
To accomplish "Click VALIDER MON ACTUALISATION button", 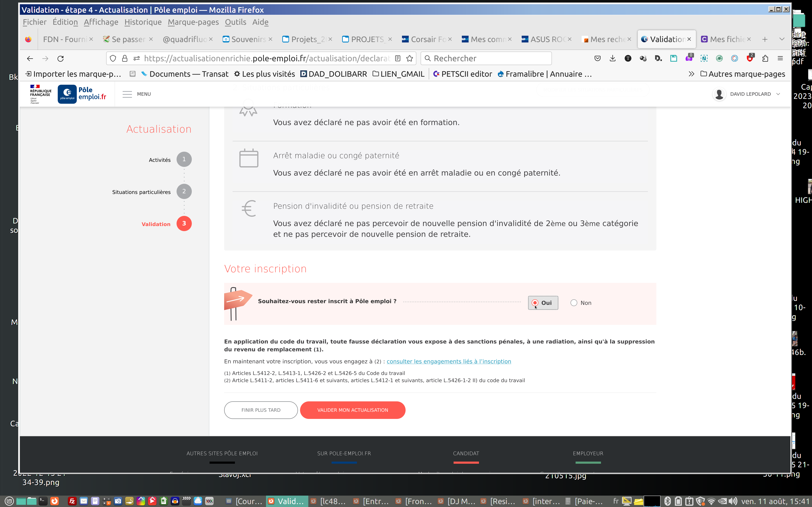I will click(352, 410).
